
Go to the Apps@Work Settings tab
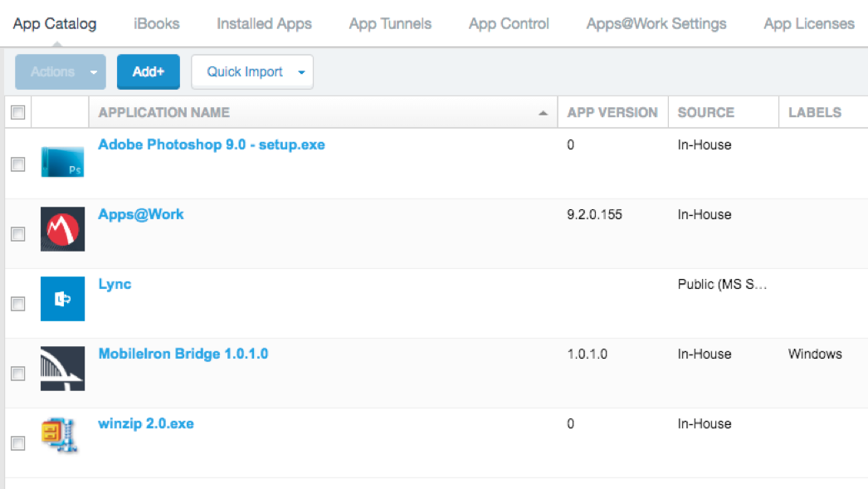click(x=656, y=24)
